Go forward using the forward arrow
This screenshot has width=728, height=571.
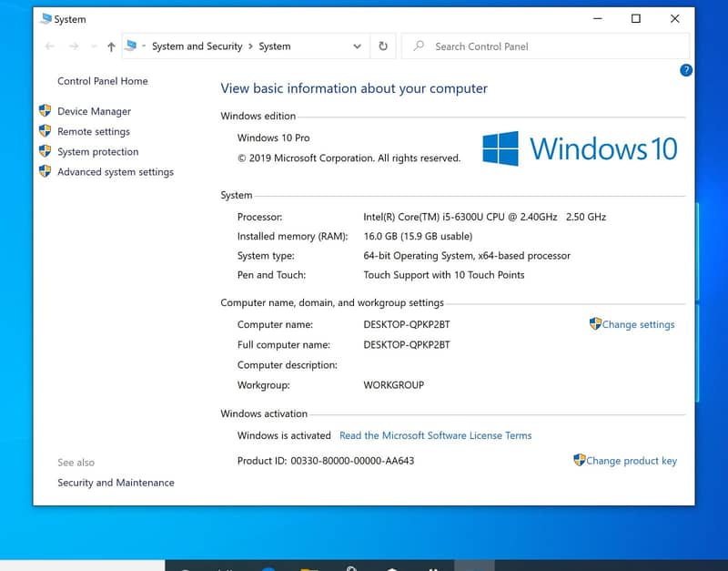tap(74, 46)
